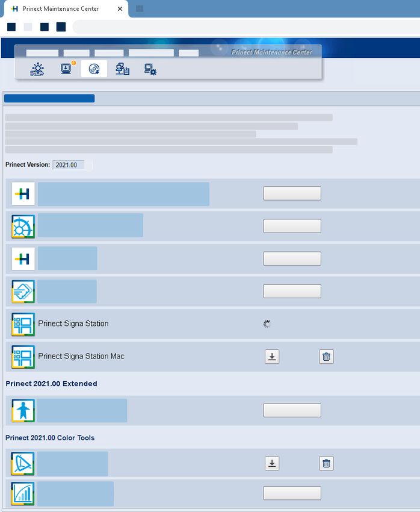
Task: Click the Prinect Signa Station product icon
Action: (23, 324)
